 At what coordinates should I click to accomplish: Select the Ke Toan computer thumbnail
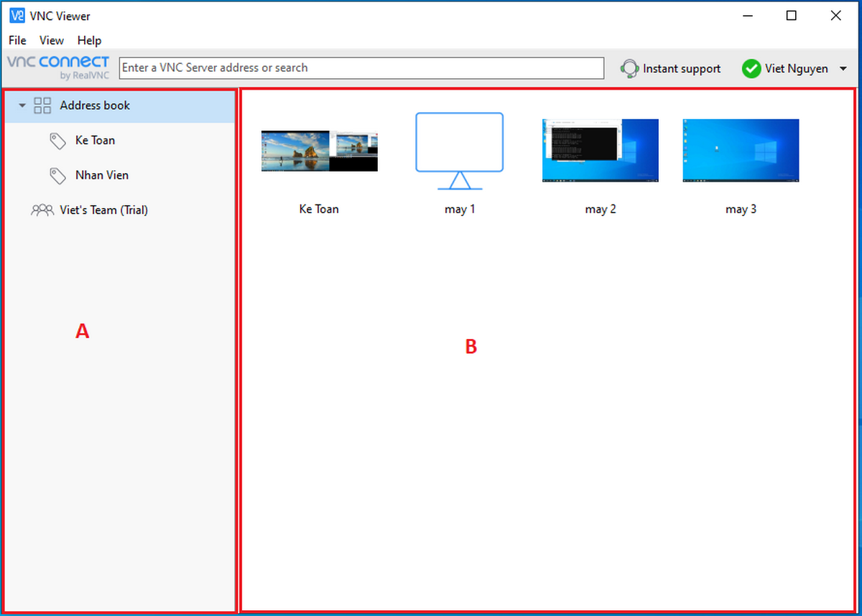[x=319, y=151]
